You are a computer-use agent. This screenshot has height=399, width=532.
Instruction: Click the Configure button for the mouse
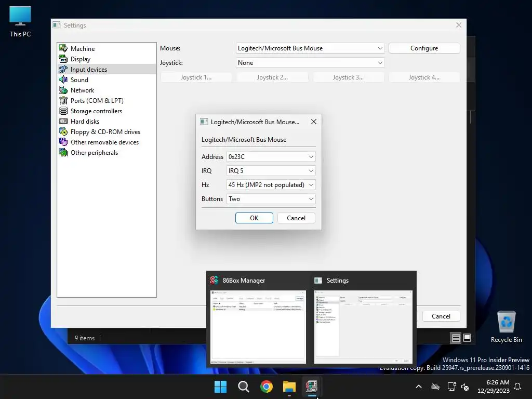click(424, 48)
